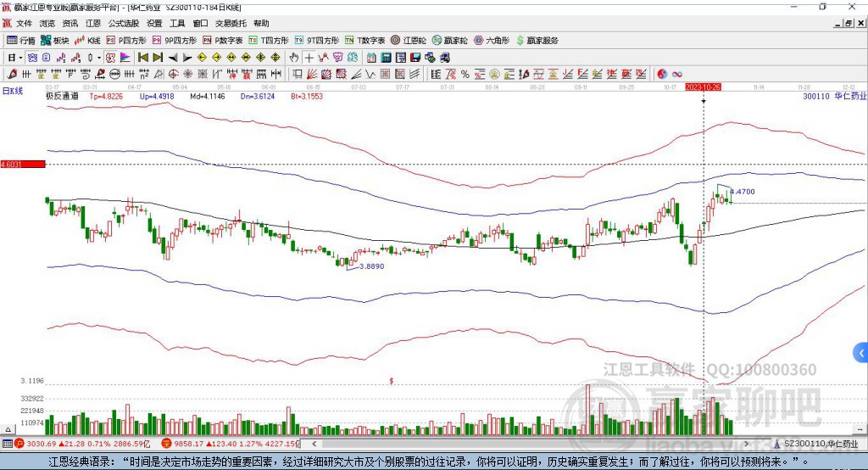The image size is (868, 470).
Task: Select the percent % retracement tool
Action: pyautogui.click(x=465, y=75)
